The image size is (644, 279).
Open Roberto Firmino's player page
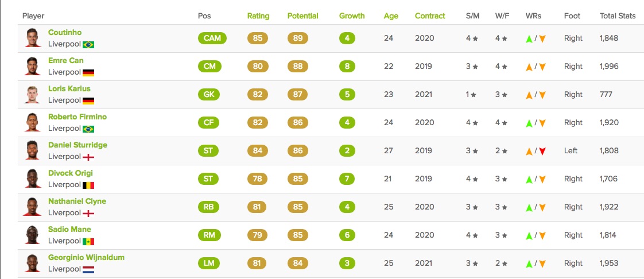click(77, 117)
